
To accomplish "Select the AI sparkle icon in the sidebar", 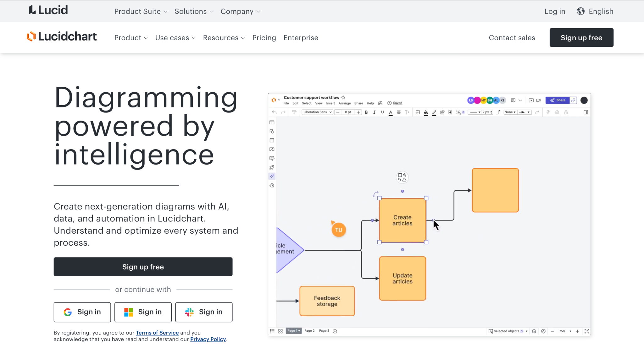I will coord(272,176).
